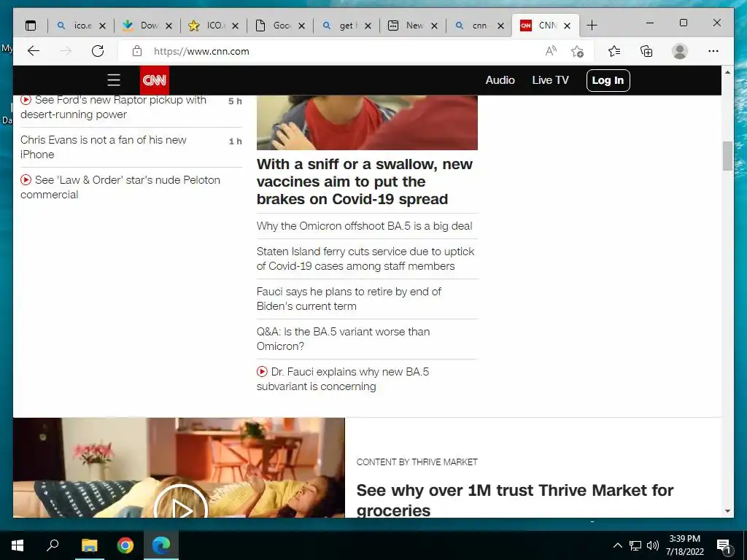
Task: Open Chris Evans iPhone story
Action: click(104, 147)
